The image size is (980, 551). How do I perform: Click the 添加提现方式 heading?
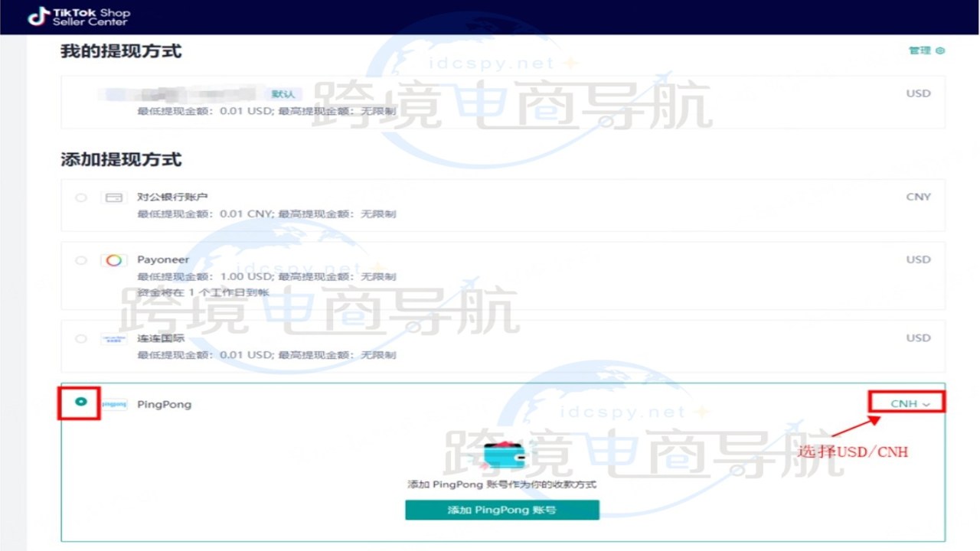tap(121, 159)
